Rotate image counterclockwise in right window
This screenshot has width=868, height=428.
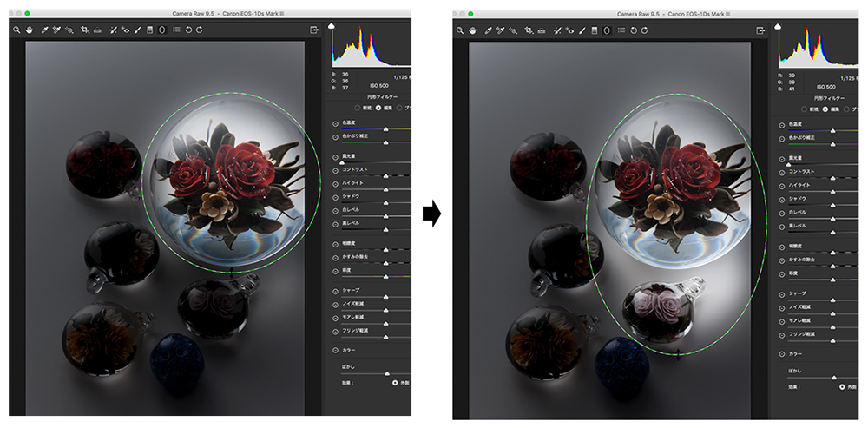click(x=634, y=30)
